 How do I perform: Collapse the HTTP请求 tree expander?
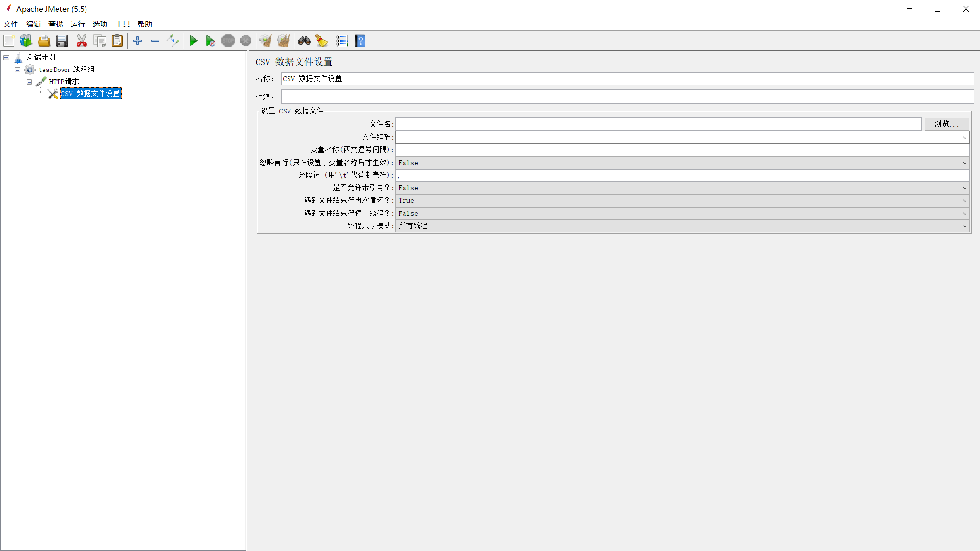coord(29,82)
